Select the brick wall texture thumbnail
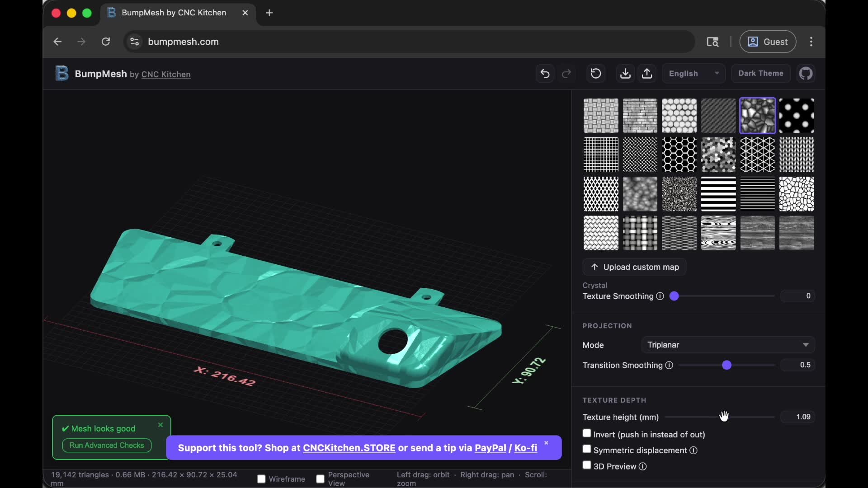 point(640,116)
